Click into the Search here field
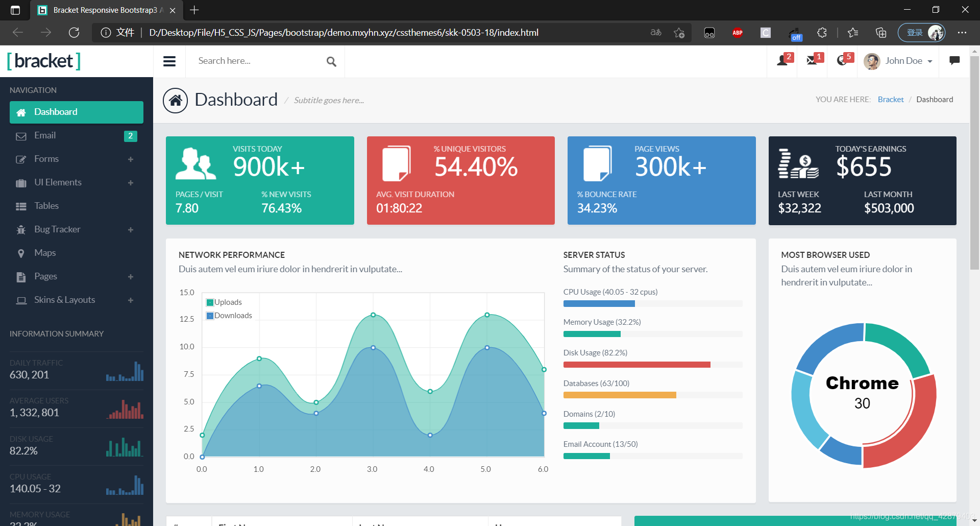980x526 pixels. 258,61
